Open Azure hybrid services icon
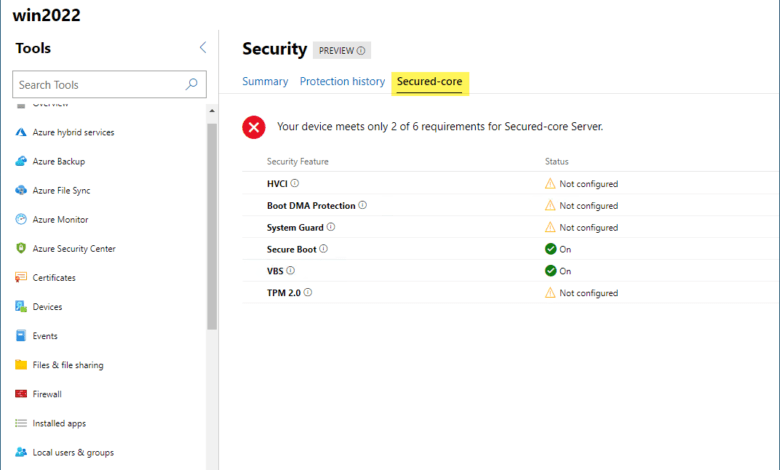This screenshot has width=780, height=470. pyautogui.click(x=21, y=132)
